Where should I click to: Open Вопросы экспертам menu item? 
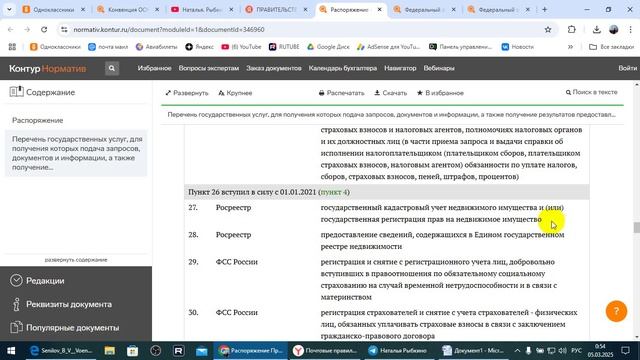(209, 68)
